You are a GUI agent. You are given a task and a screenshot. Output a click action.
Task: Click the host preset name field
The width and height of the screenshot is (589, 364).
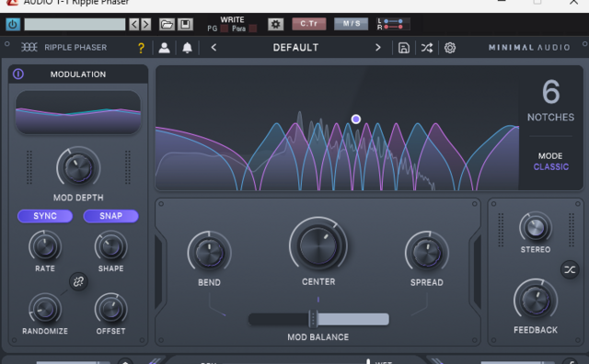[x=75, y=25]
